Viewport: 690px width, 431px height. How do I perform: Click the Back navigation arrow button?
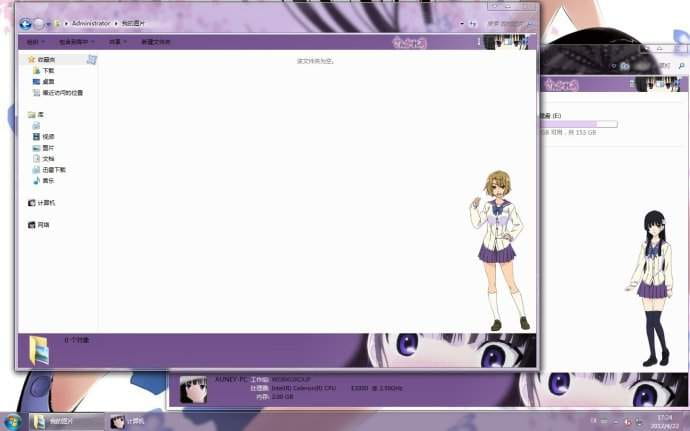pyautogui.click(x=25, y=23)
